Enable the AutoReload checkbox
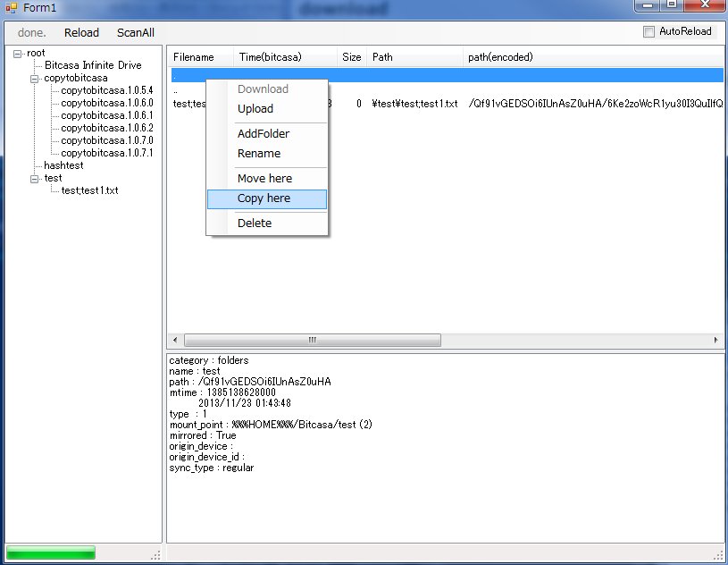Screen dimensions: 728x565 (x=649, y=32)
